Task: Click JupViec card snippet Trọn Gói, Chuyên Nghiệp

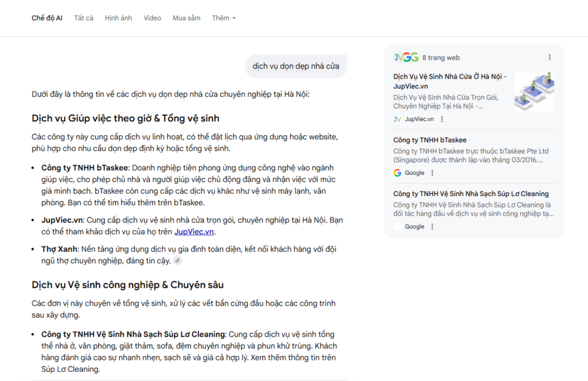Action: [x=446, y=102]
